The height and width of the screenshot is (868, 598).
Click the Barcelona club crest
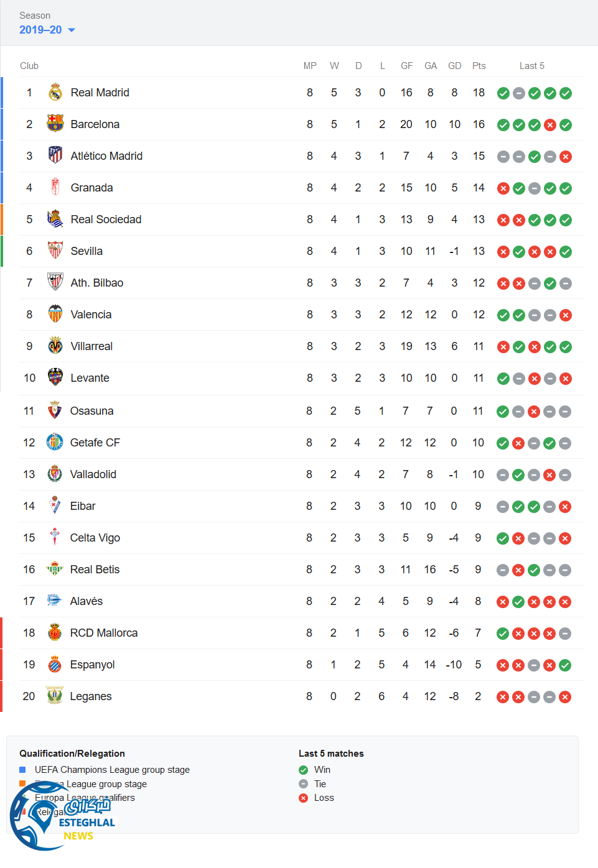pyautogui.click(x=55, y=124)
